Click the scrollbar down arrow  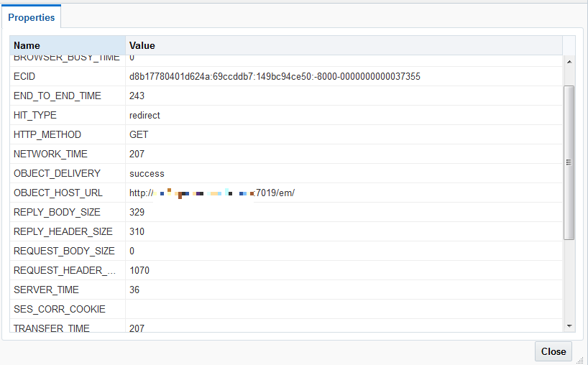(569, 326)
